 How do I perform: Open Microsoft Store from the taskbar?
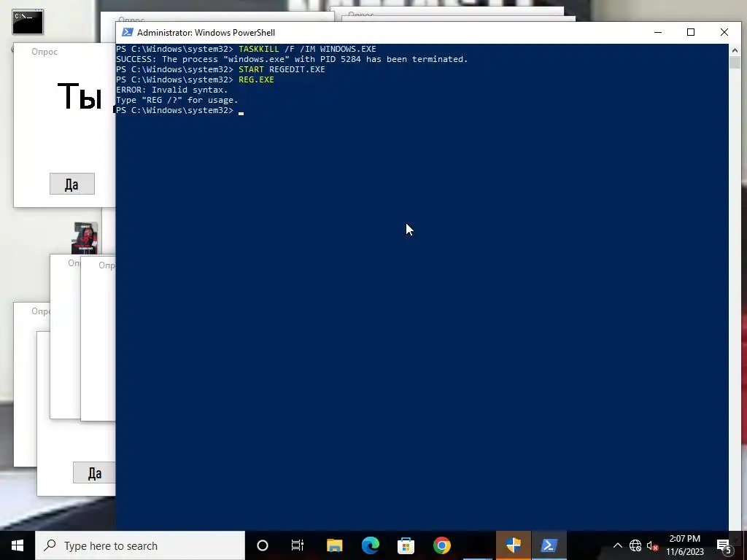pyautogui.click(x=406, y=545)
